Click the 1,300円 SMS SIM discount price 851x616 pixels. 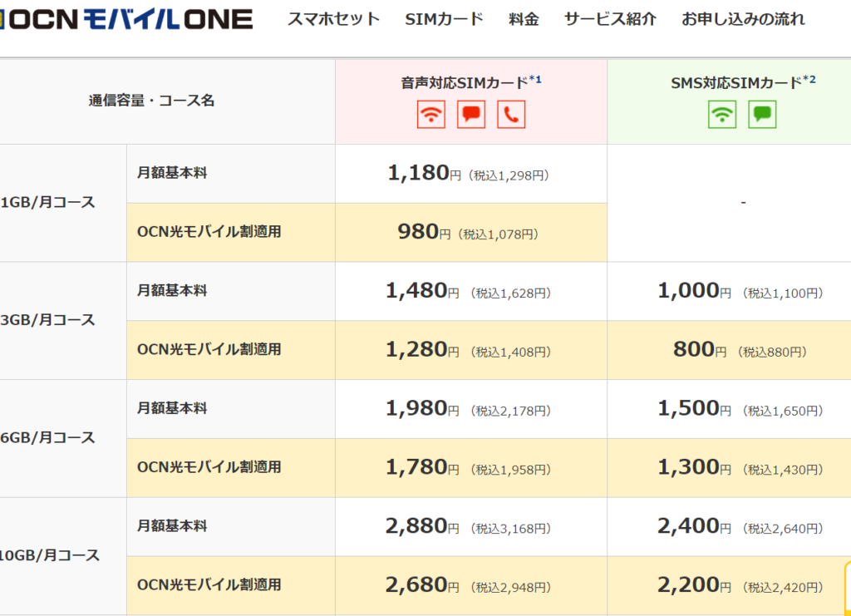pos(740,468)
